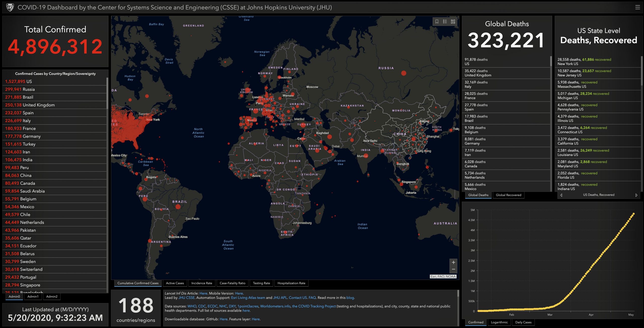This screenshot has width=644, height=328.
Task: Click the Florida US state row
Action: 598,175
